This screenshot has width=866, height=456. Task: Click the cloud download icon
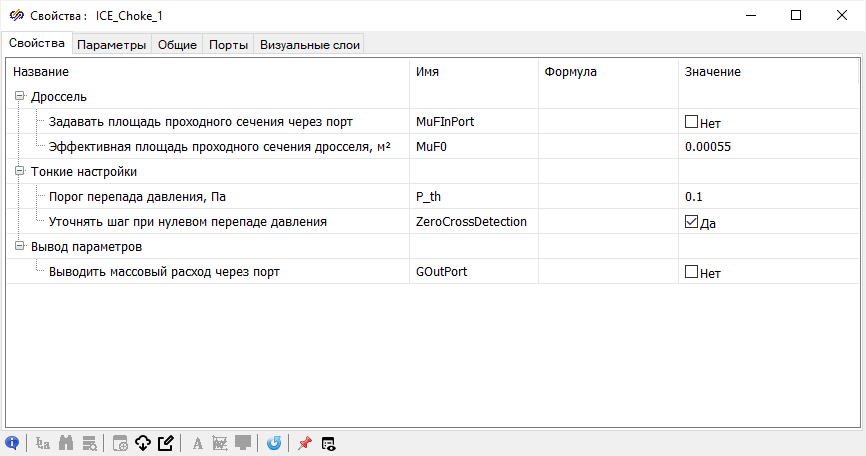click(x=142, y=443)
